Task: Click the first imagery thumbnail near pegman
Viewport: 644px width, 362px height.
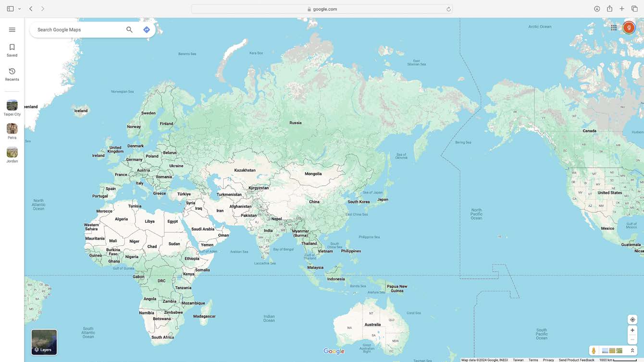Action: coord(605,351)
